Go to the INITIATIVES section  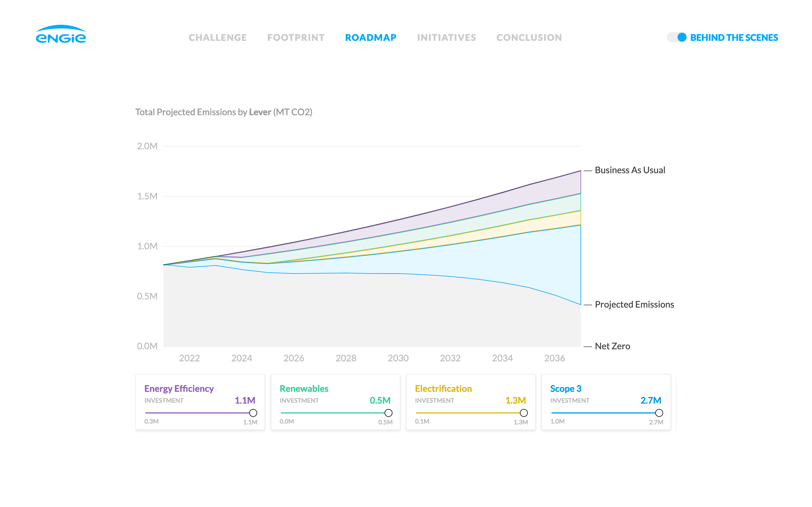tap(446, 37)
